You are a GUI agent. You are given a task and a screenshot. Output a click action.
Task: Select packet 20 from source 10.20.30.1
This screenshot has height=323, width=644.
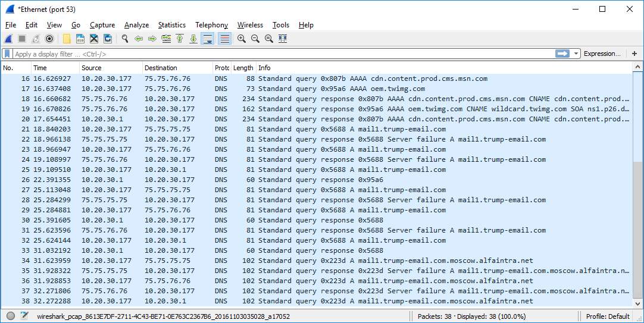pyautogui.click(x=317, y=119)
